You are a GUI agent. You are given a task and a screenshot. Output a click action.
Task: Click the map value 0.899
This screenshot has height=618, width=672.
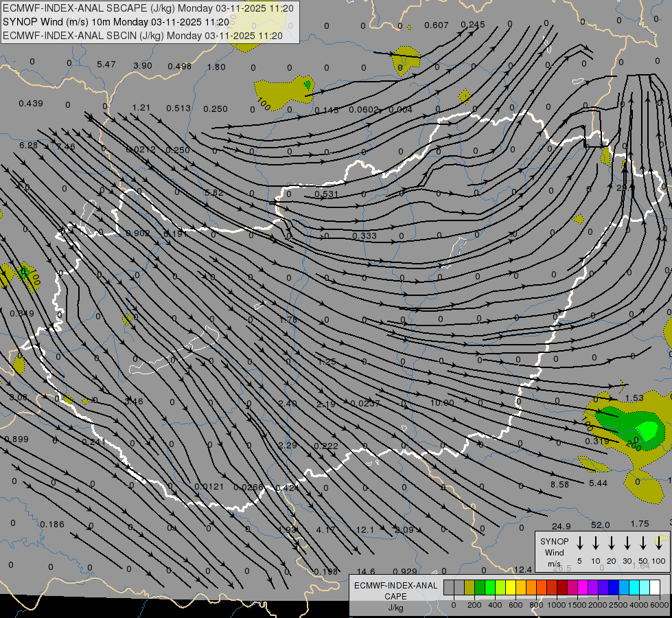tap(16, 439)
